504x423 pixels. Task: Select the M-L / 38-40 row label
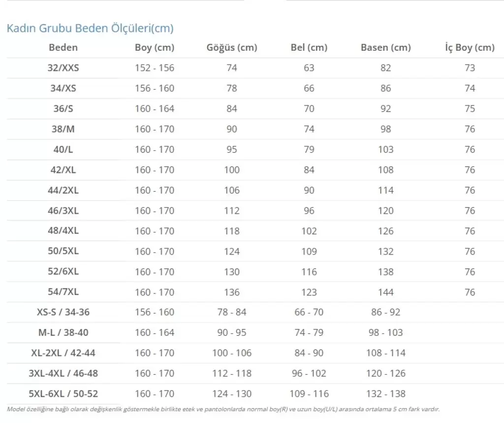(63, 332)
